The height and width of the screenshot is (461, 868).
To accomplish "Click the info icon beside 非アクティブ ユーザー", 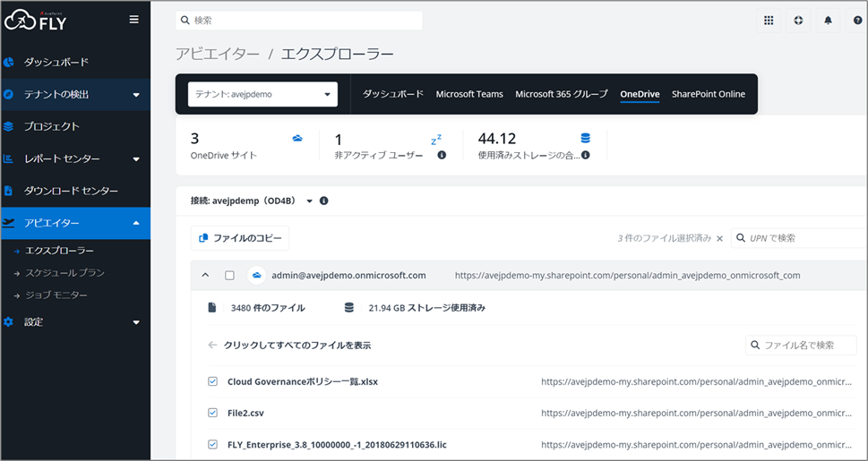I will click(x=442, y=156).
